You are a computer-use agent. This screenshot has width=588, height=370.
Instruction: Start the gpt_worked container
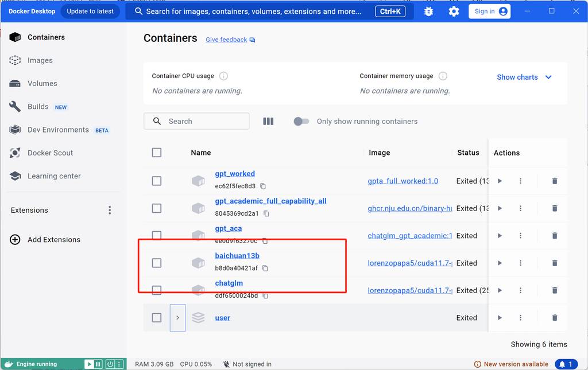[500, 181]
